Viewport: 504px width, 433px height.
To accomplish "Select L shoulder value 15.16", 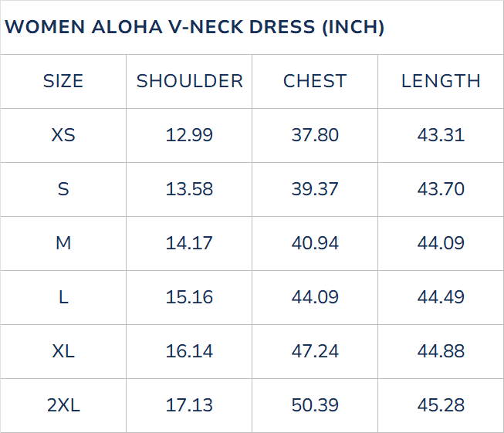I will tap(189, 297).
